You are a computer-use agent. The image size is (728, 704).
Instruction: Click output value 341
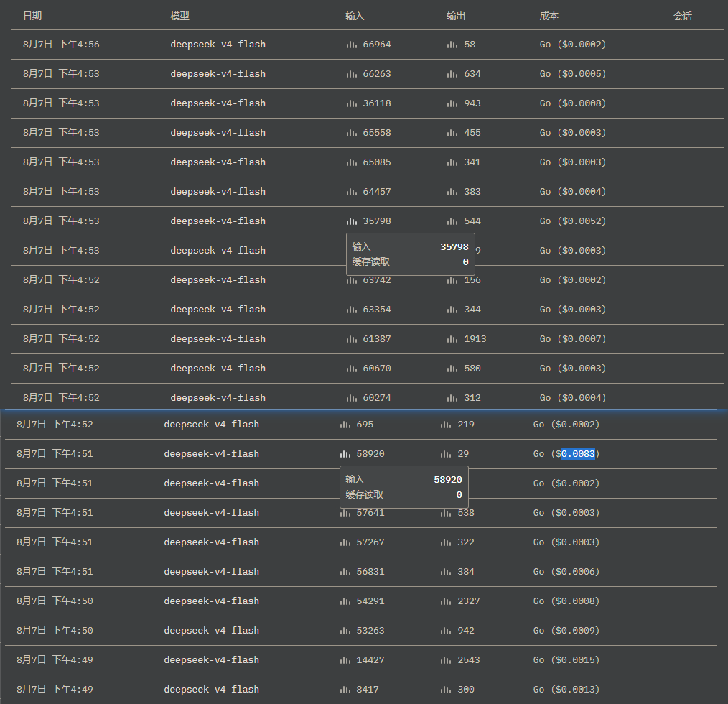point(472,162)
